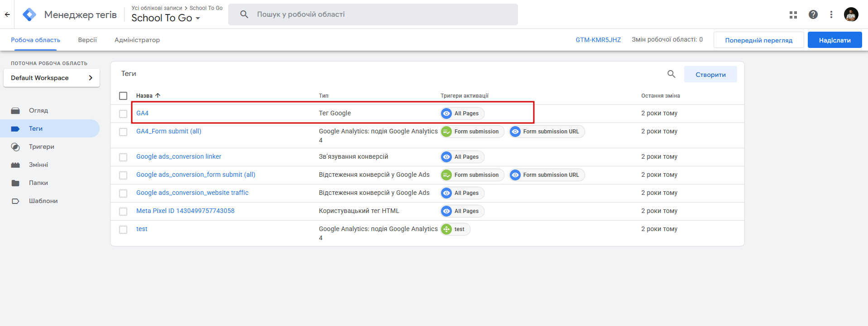Check the Meta Pixel ID tag checkbox
This screenshot has height=326, width=868.
coord(123,212)
